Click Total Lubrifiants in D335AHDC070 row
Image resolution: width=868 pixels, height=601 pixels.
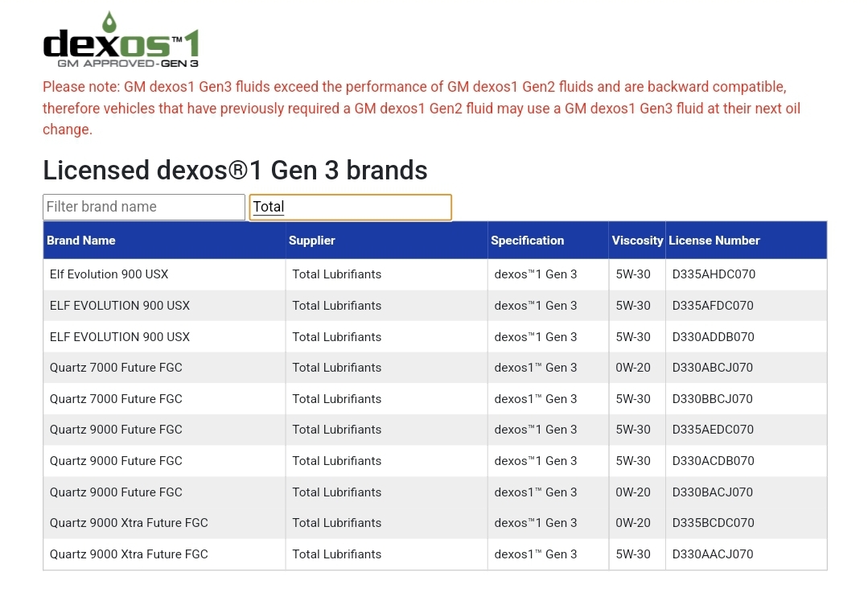click(x=336, y=274)
